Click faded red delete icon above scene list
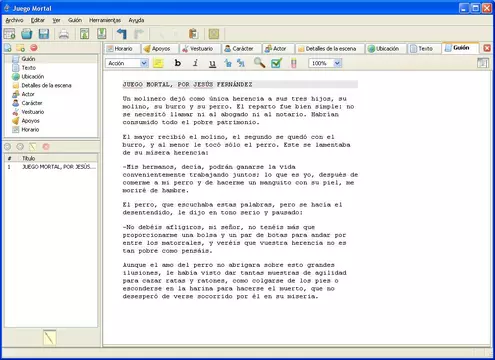The image size is (495, 360). [x=46, y=146]
